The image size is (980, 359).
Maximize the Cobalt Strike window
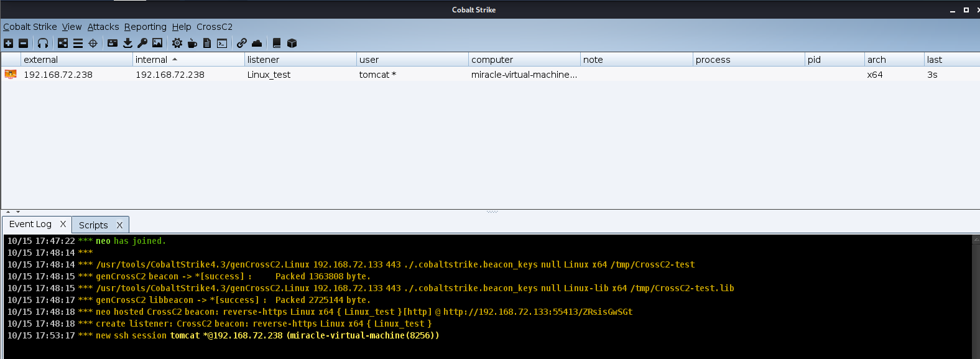click(966, 10)
